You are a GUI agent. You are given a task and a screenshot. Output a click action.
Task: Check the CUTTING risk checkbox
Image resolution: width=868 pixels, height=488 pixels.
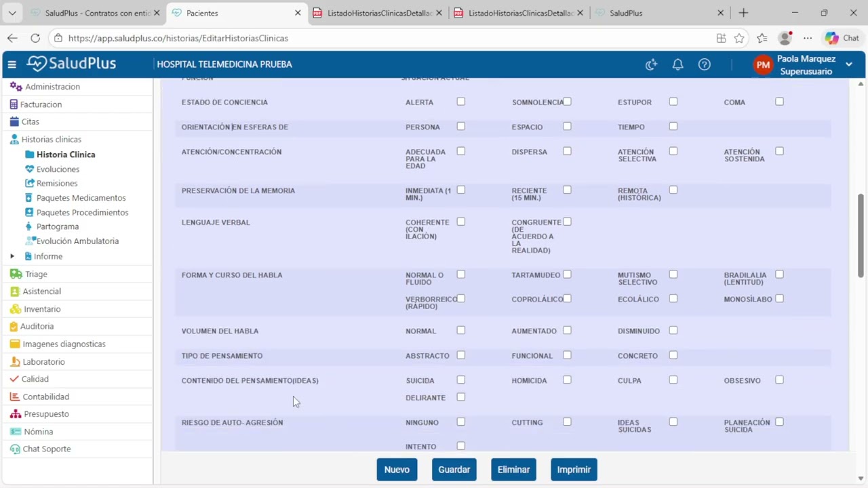click(567, 422)
